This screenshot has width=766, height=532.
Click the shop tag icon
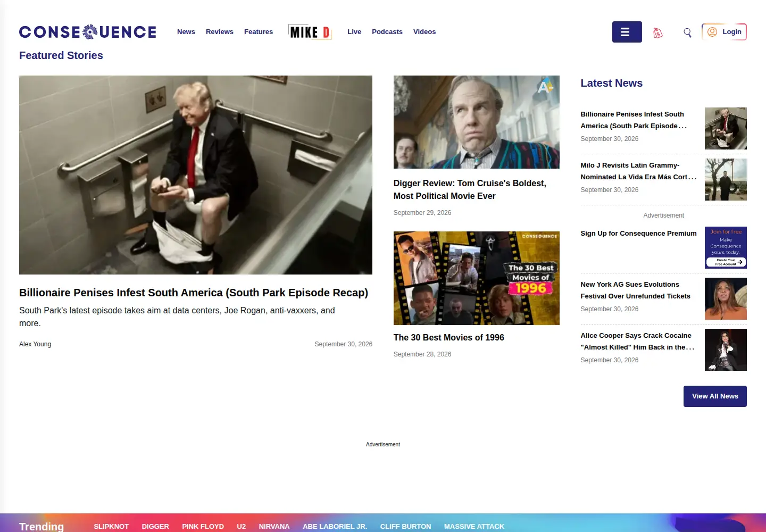(x=658, y=33)
